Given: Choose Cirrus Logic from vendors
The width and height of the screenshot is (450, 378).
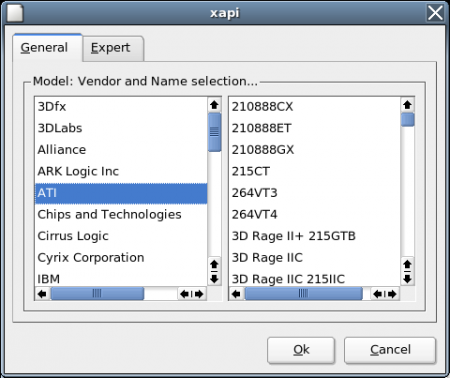Looking at the screenshot, I should point(121,236).
